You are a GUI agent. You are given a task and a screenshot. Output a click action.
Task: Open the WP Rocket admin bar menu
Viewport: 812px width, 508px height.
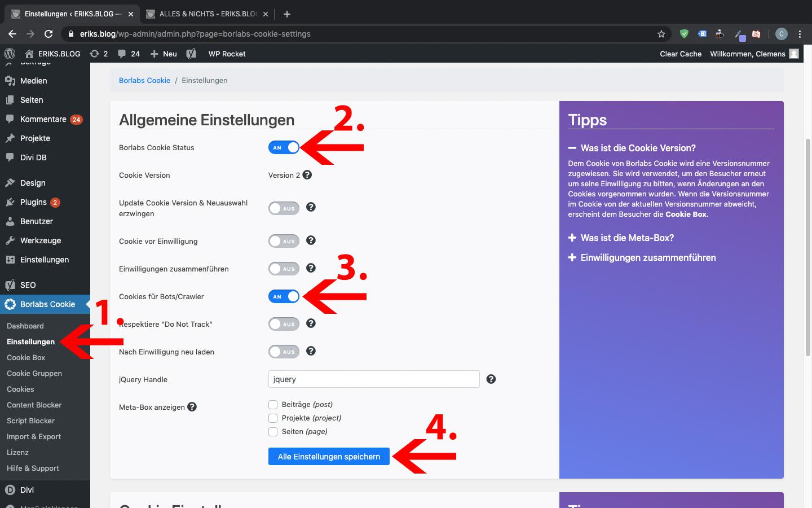227,54
